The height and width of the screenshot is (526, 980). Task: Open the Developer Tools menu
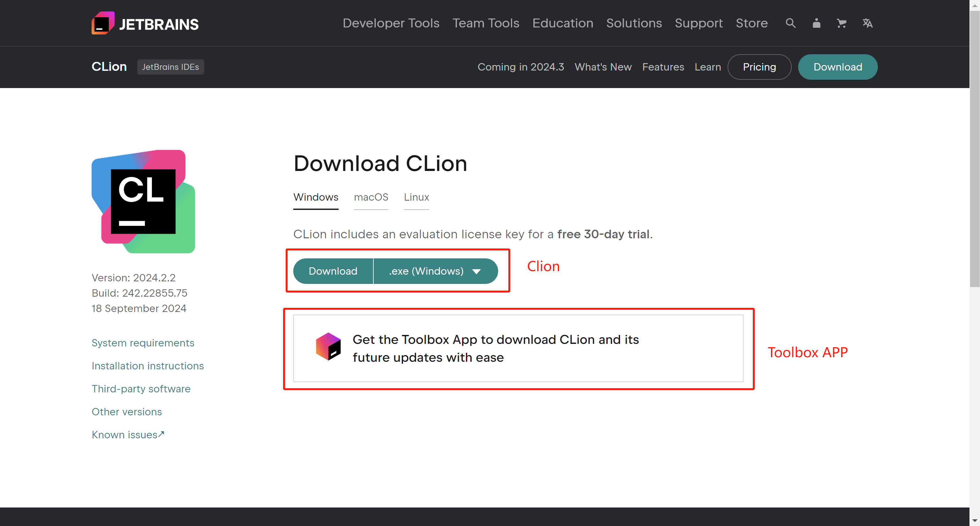[391, 23]
